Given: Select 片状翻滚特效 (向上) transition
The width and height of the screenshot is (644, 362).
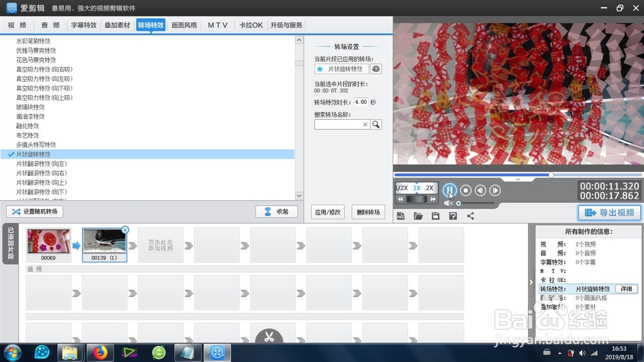Looking at the screenshot, I should pyautogui.click(x=41, y=183).
